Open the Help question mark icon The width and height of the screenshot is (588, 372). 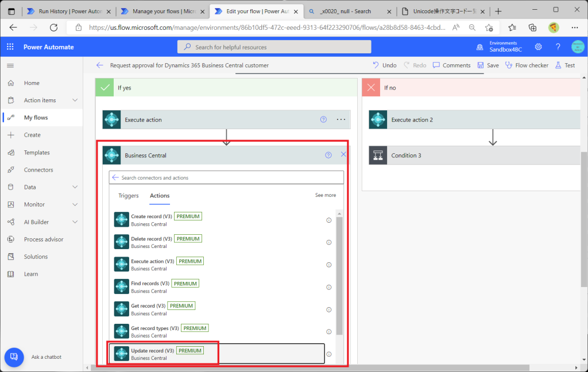pos(558,47)
